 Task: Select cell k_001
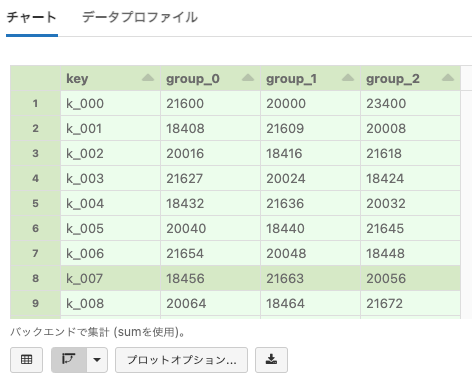[110, 128]
